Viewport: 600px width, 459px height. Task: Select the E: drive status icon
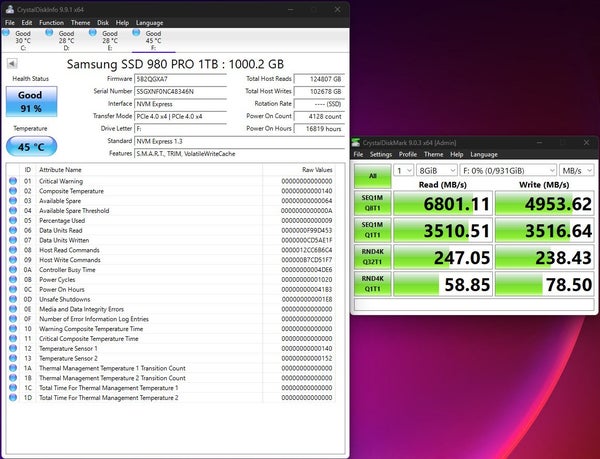[x=93, y=33]
